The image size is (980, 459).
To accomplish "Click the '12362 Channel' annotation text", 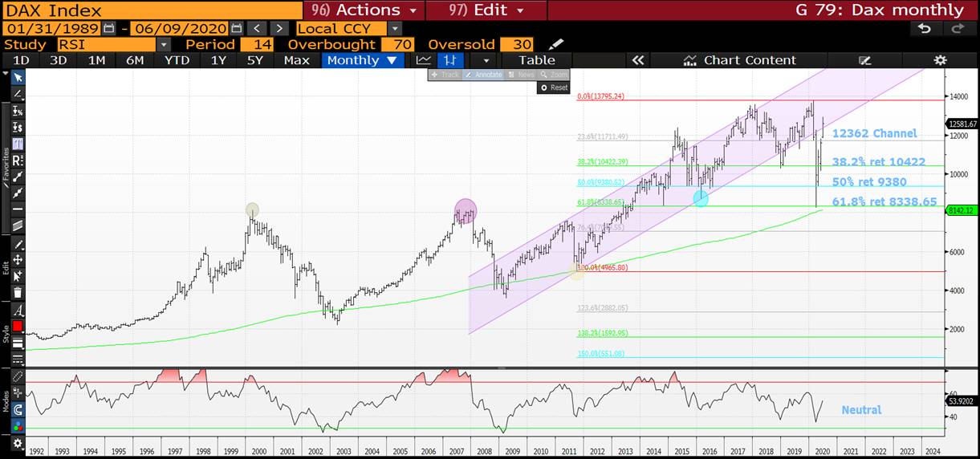I will pos(874,133).
